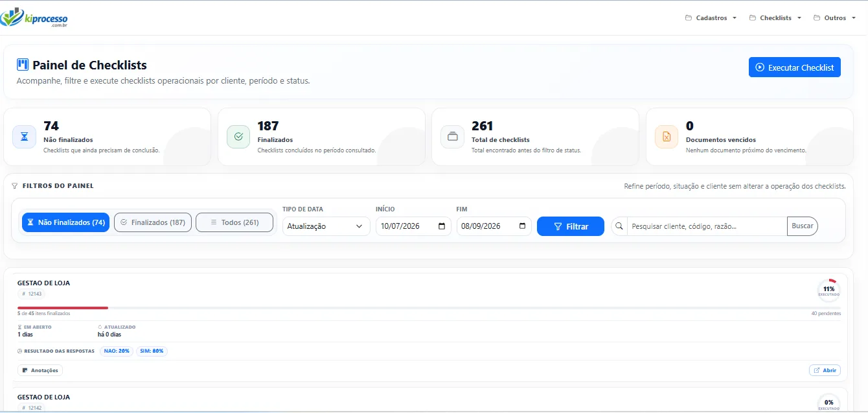Click the Início date field
The image size is (868, 413).
coord(413,226)
